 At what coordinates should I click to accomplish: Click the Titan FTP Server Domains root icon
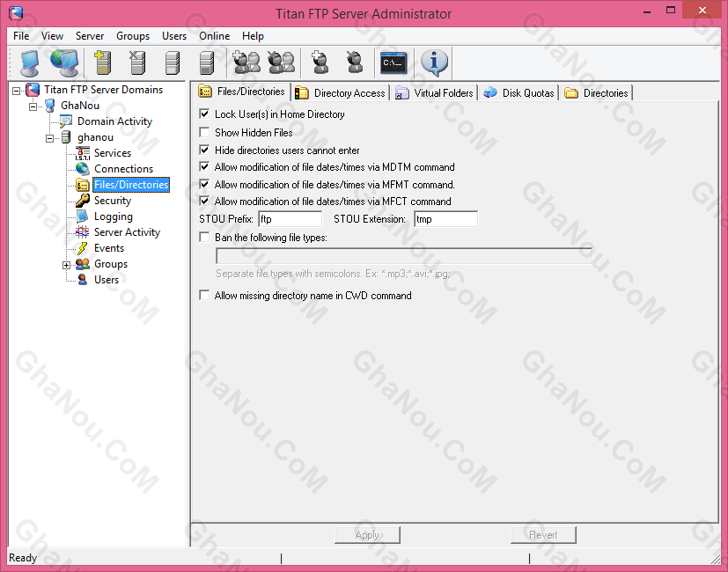33,90
